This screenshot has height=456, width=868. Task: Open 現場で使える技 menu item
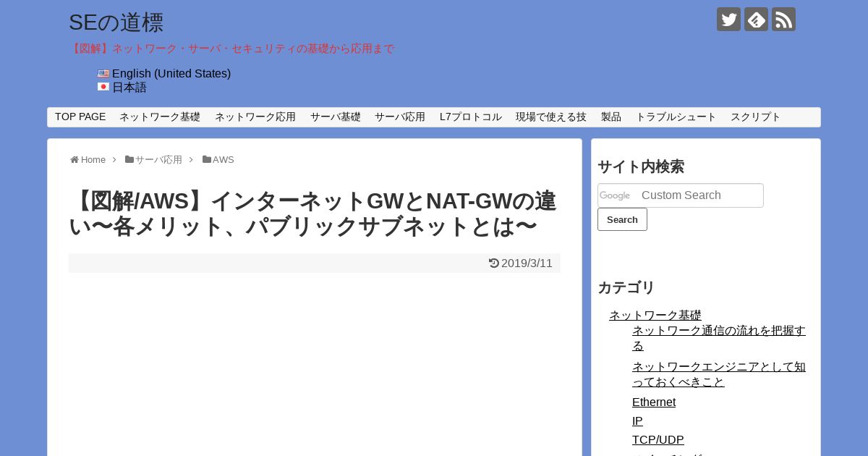(x=551, y=117)
